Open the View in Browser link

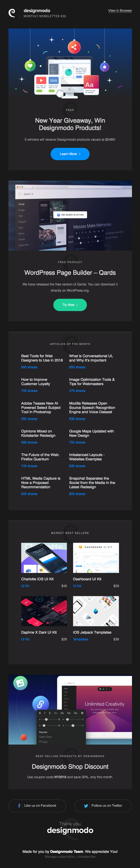(x=120, y=11)
